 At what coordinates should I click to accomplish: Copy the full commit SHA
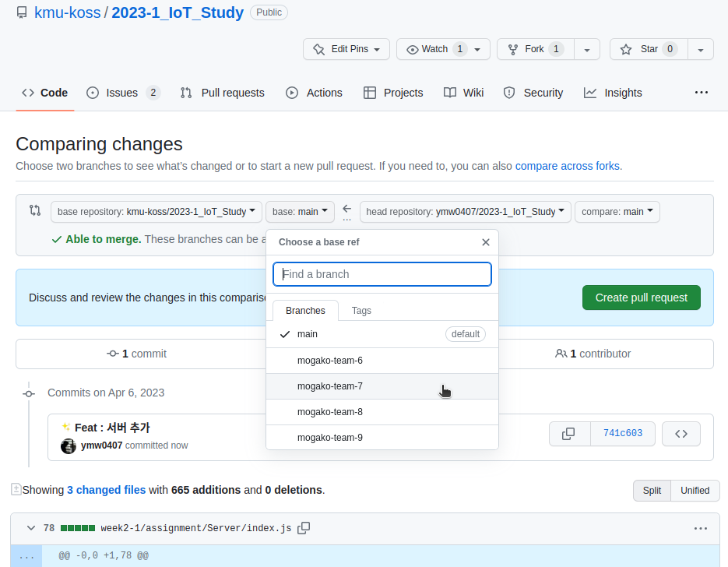569,434
